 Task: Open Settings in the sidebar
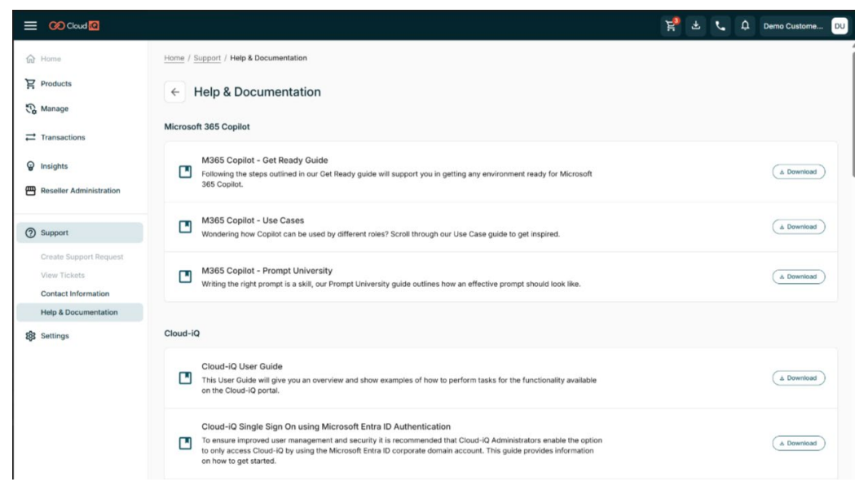55,336
